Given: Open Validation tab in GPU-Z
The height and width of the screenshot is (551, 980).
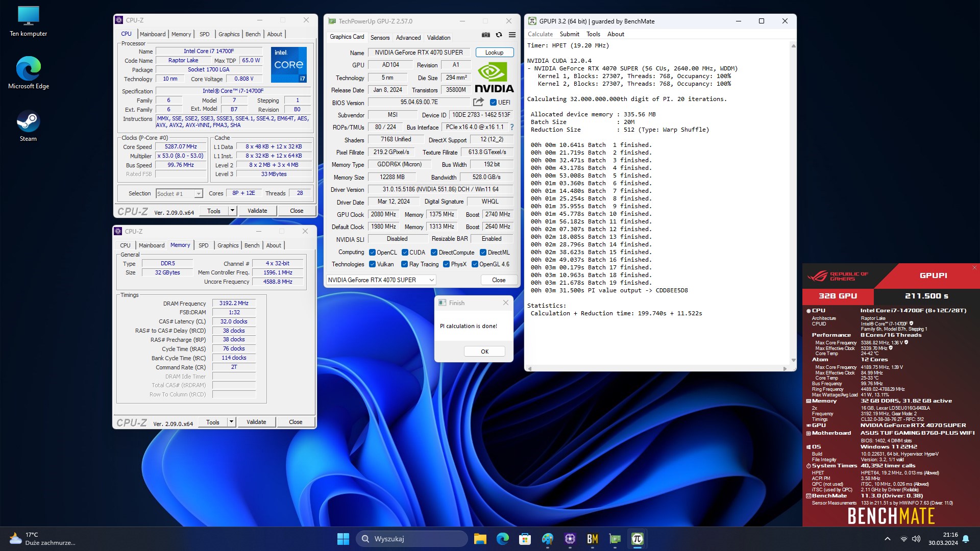Looking at the screenshot, I should 438,38.
